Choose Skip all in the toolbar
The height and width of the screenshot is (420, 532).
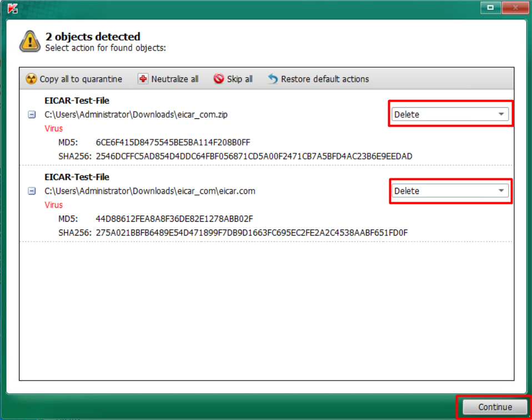233,79
